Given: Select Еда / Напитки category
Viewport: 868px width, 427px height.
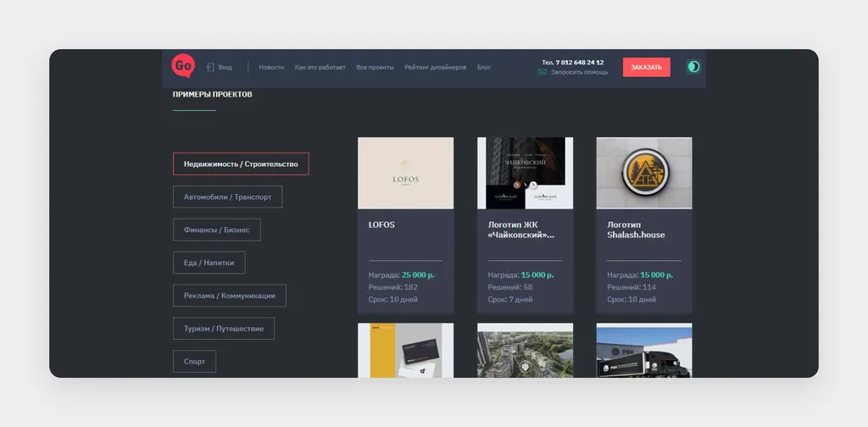Looking at the screenshot, I should tap(209, 263).
